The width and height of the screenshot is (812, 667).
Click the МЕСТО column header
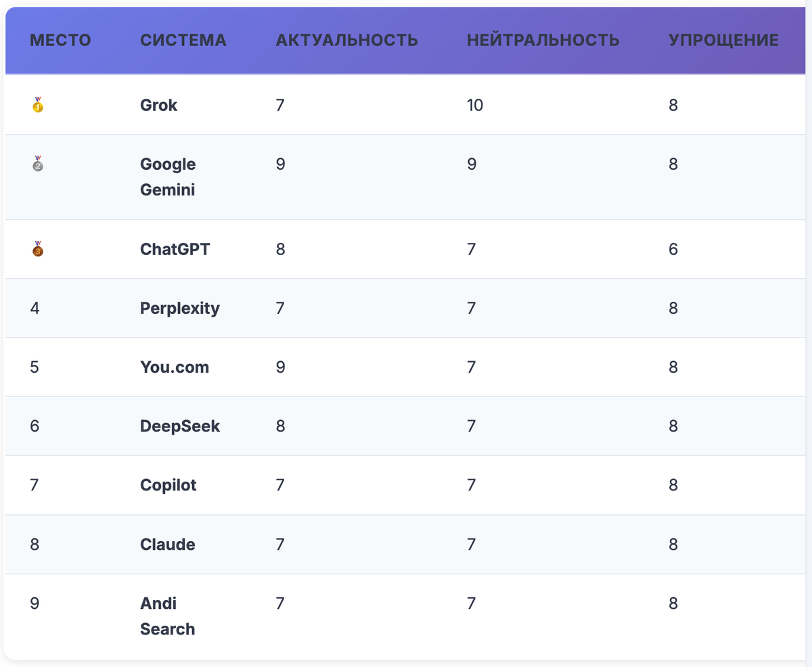60,40
